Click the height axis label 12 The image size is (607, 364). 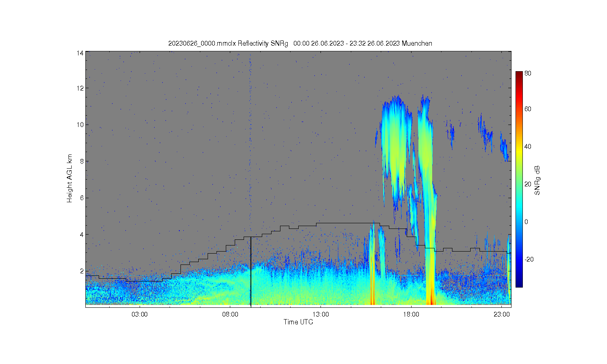tap(80, 88)
